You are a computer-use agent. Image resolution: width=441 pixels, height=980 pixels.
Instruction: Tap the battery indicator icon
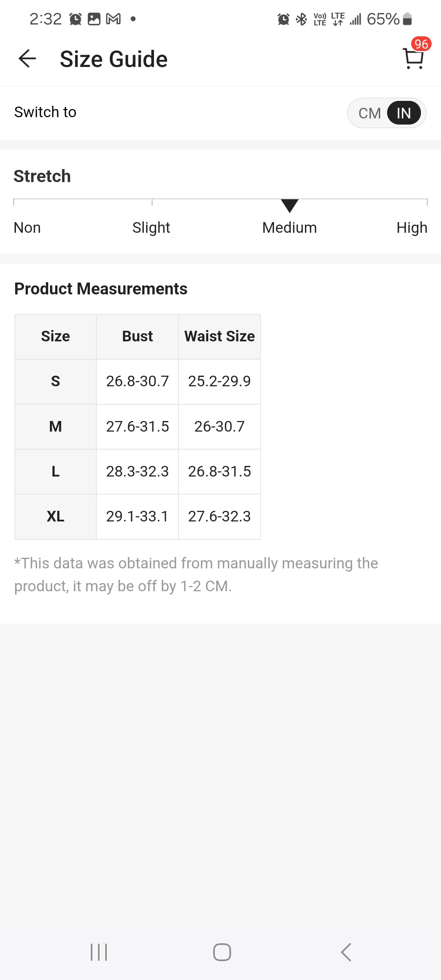click(407, 19)
